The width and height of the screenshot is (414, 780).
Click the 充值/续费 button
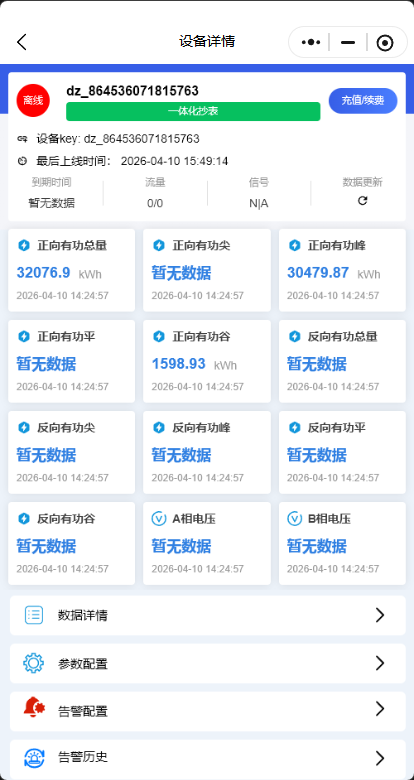(x=363, y=100)
